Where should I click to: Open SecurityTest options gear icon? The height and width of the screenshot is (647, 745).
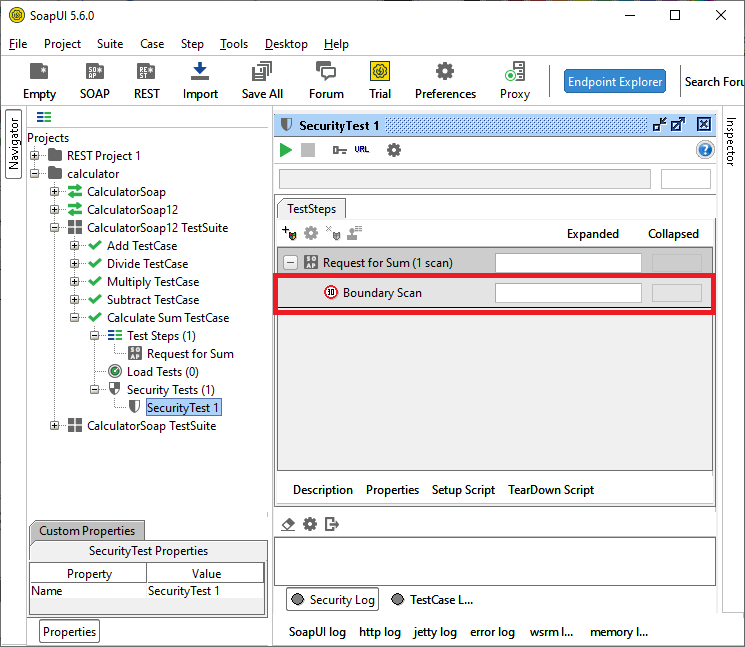tap(394, 150)
